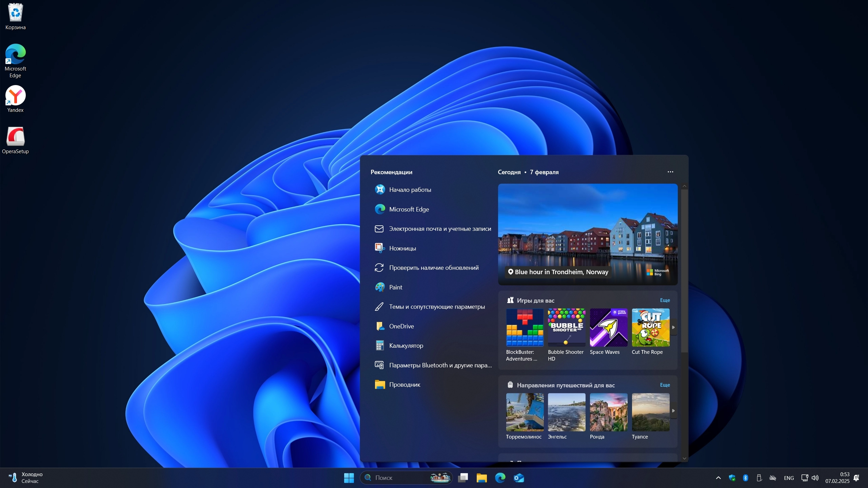Open the Yandex browser desktop shortcut
Image resolution: width=868 pixels, height=488 pixels.
pos(15,96)
